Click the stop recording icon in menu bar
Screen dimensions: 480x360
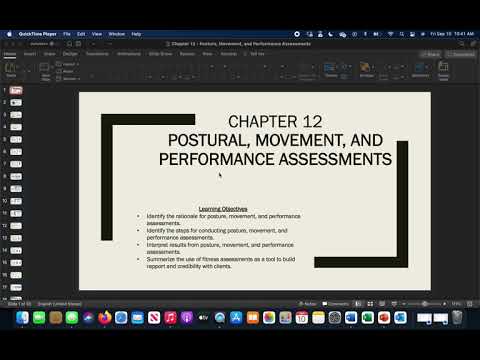pos(297,34)
